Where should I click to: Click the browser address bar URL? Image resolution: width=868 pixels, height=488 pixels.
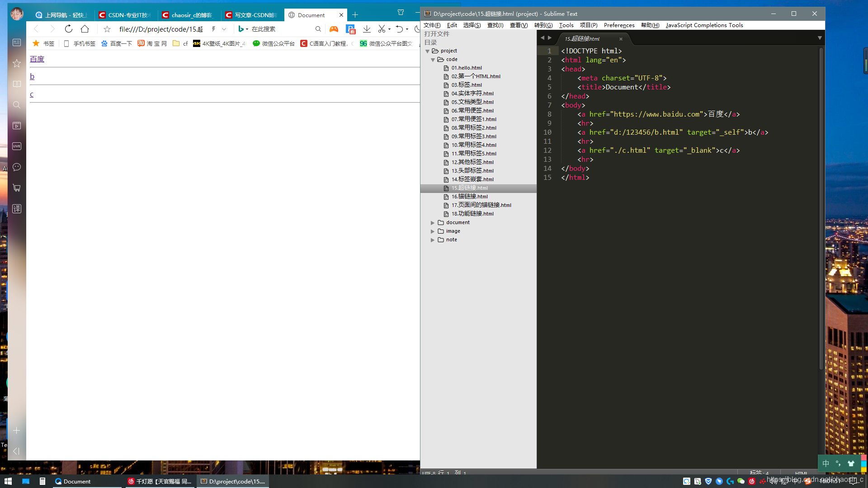tap(160, 29)
